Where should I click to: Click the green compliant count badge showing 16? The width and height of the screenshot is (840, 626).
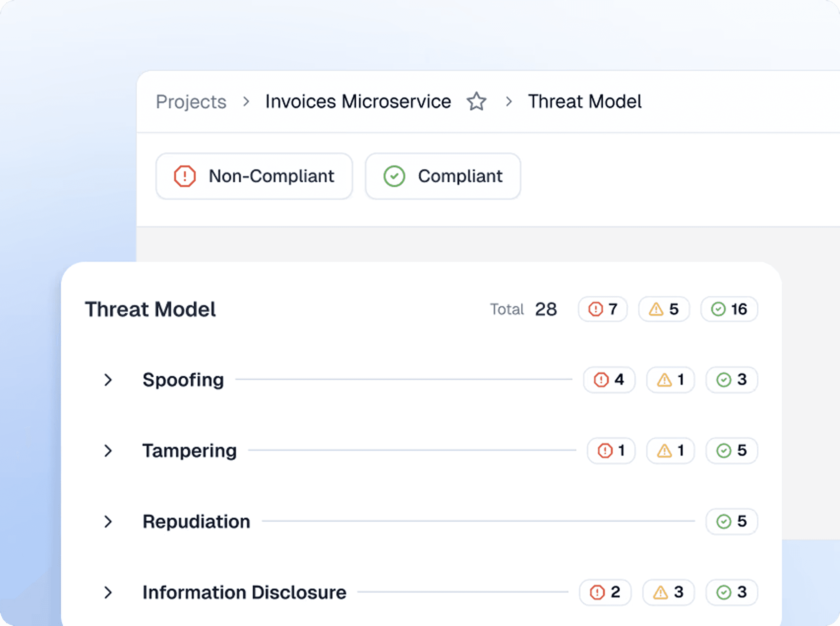(x=729, y=309)
